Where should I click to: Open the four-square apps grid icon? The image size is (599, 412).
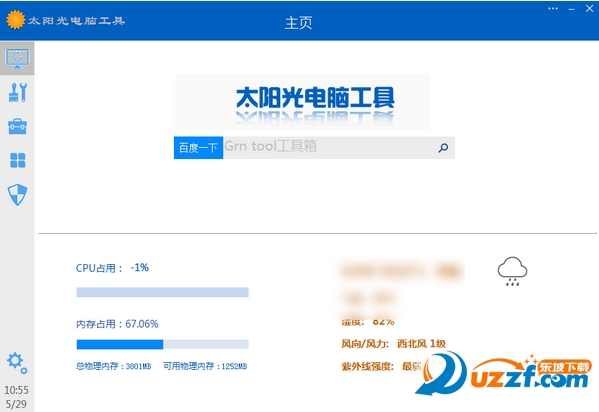tap(18, 161)
